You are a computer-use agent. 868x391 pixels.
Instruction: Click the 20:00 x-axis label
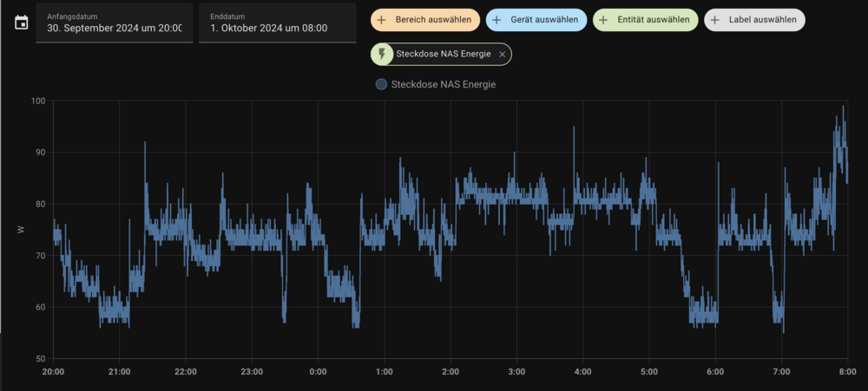coord(53,372)
